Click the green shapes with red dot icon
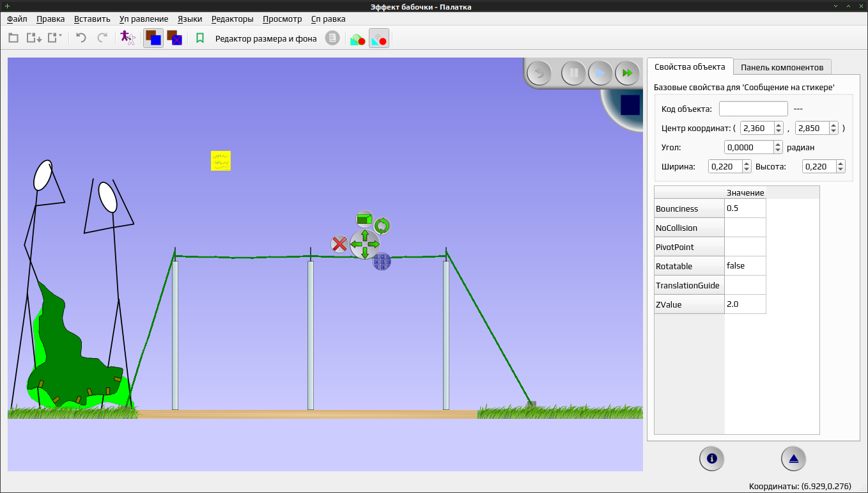 tap(357, 39)
